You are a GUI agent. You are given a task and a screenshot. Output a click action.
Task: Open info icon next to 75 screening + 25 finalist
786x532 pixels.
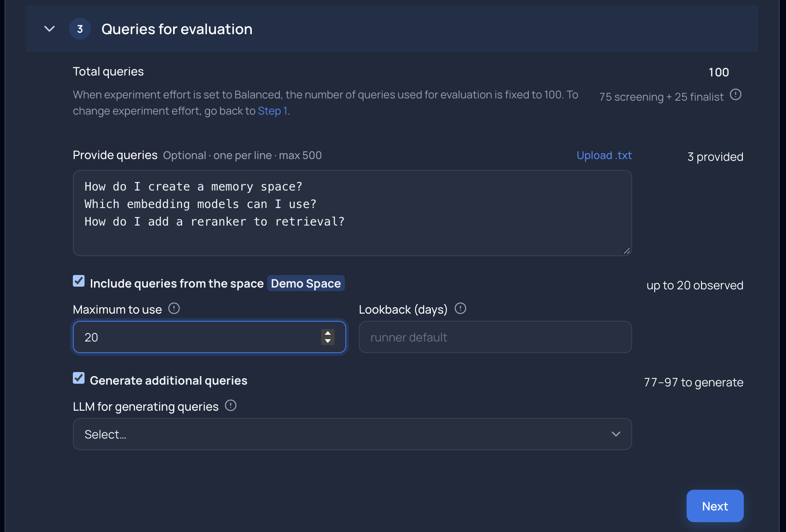736,95
